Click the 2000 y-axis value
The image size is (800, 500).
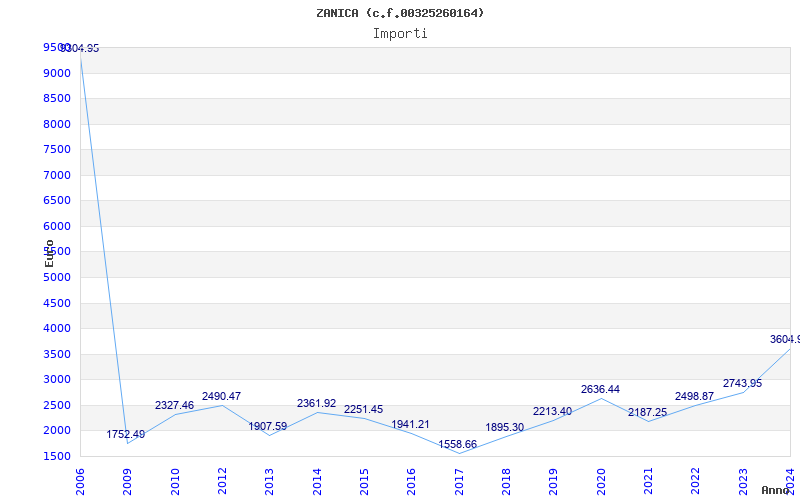(x=57, y=431)
